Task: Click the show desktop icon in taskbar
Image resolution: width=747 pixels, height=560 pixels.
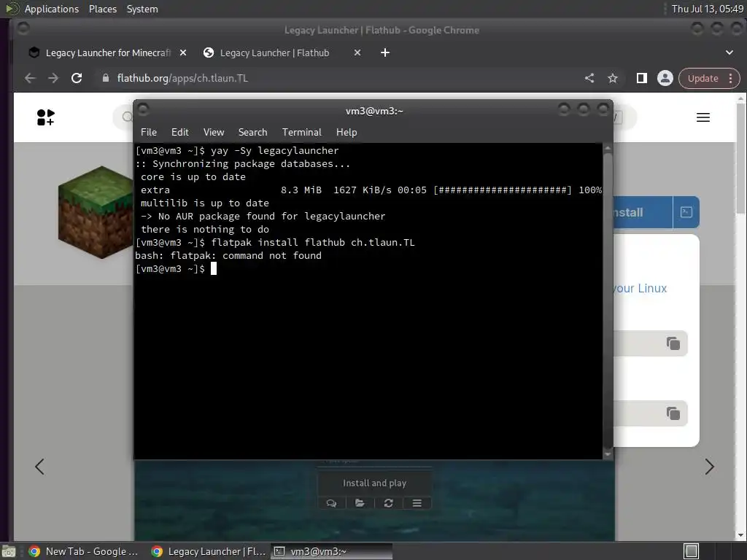Action: point(9,551)
